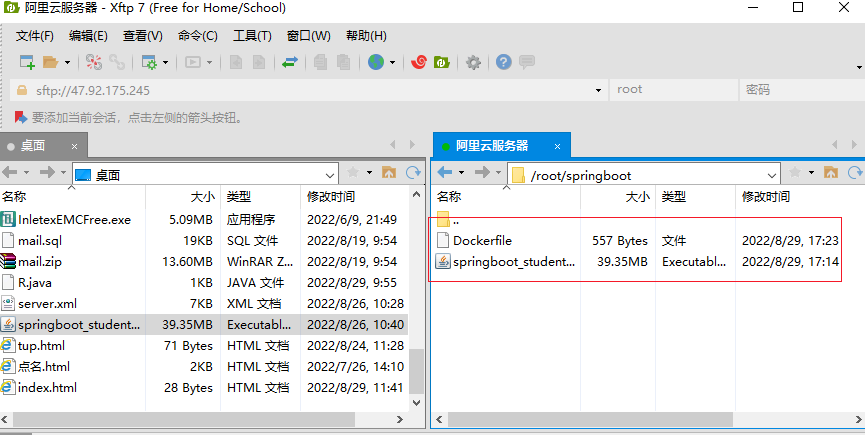Click the local pane favorites star
Screen dimensions: 865x435
tap(353, 173)
